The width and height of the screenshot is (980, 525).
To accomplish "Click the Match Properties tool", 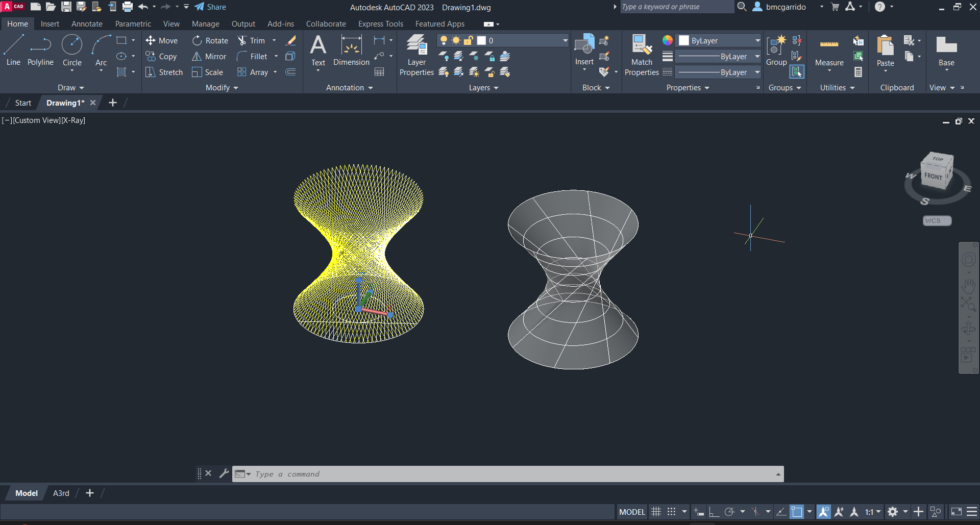I will coord(642,55).
